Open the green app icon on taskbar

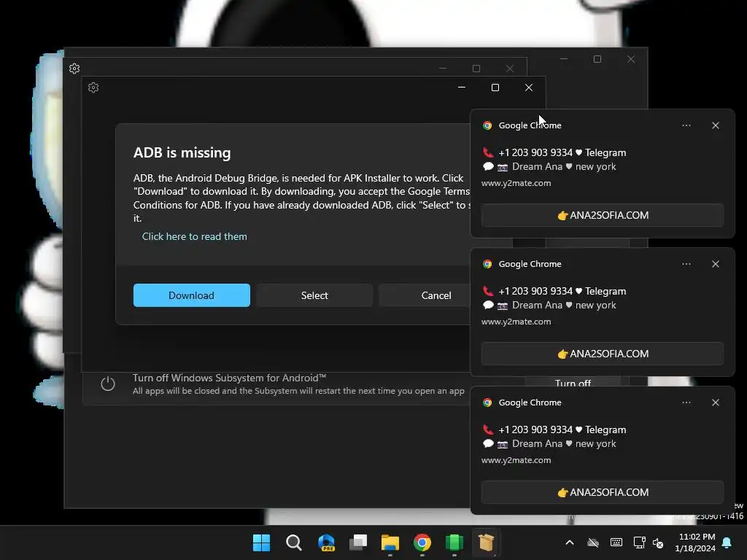(454, 542)
